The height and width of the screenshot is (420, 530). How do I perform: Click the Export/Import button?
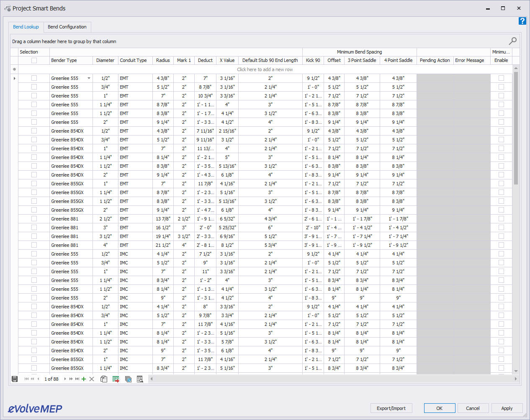(x=391, y=408)
